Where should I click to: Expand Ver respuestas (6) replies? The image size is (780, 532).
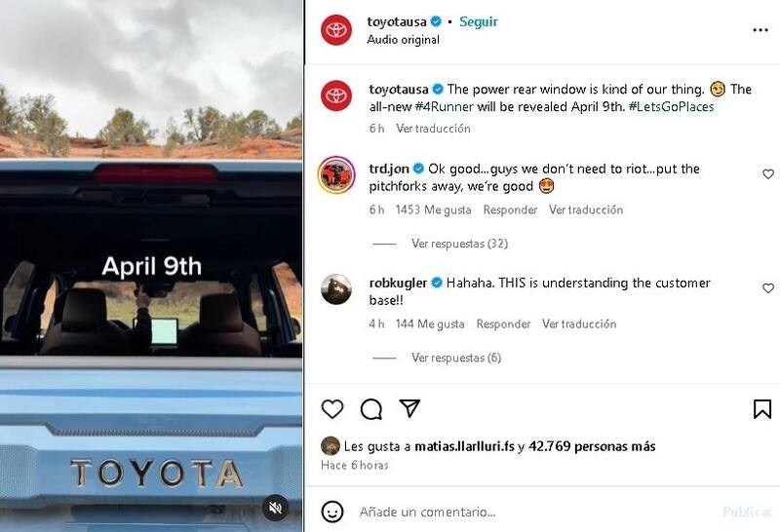point(456,358)
